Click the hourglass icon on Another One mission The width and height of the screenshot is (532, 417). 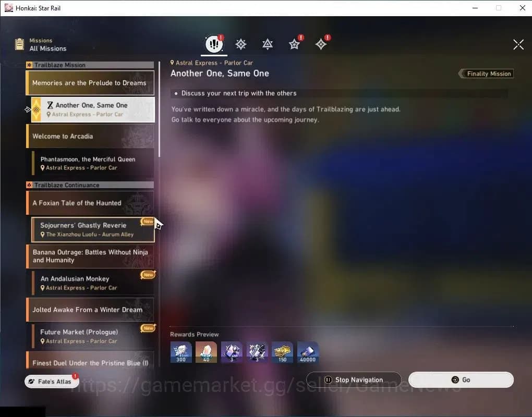tap(50, 105)
